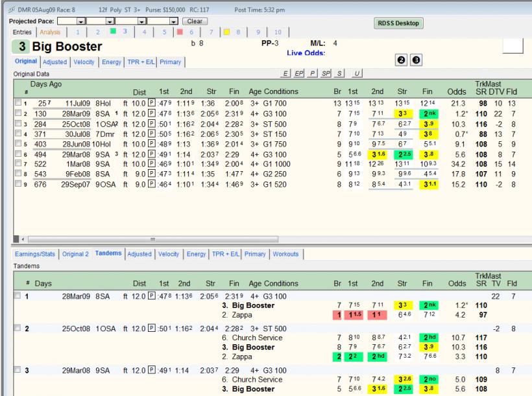Viewport: 532px width, 396px height.
Task: Click the blank white button at top right
Action: 513,46
